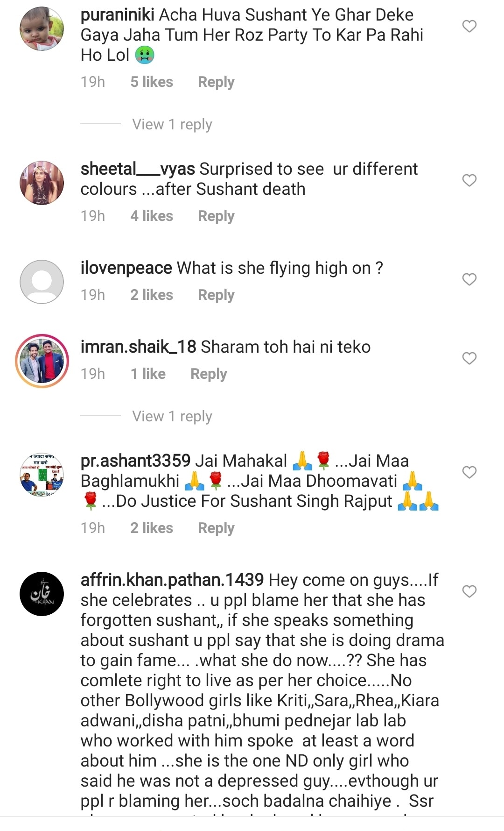The height and width of the screenshot is (831, 504).
Task: Open puraniniki's profile picture
Action: click(x=42, y=28)
